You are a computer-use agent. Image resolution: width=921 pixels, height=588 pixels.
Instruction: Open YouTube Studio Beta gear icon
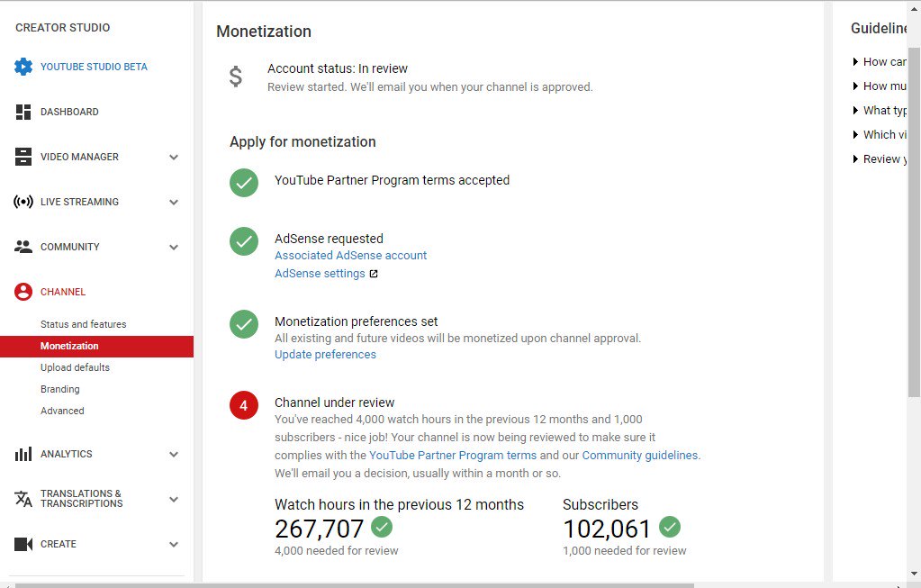click(23, 67)
